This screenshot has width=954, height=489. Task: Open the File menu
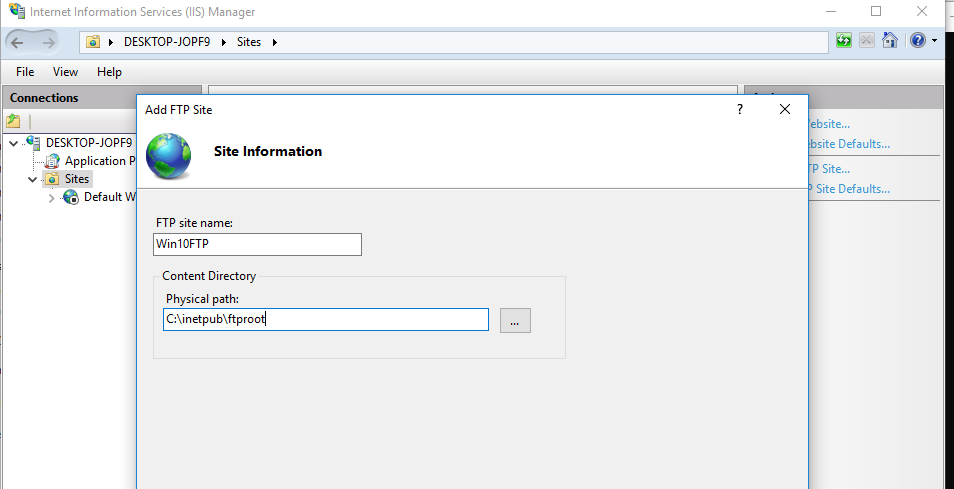25,72
